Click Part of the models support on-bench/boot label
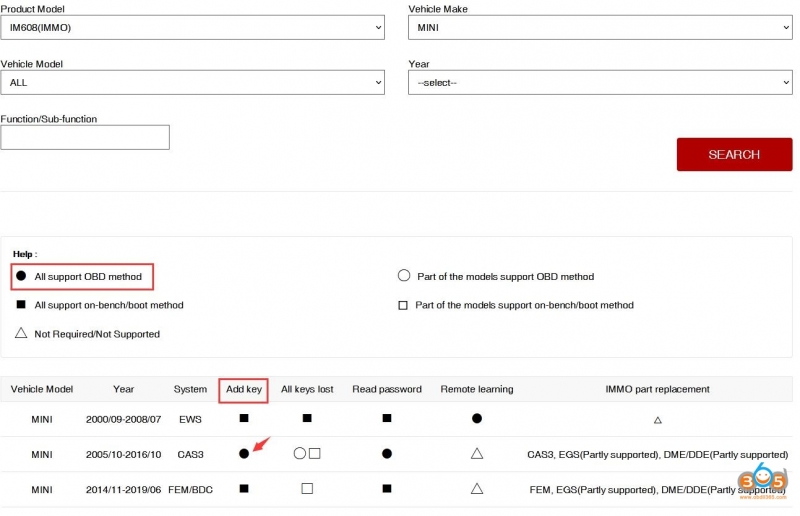800x516 pixels. [x=524, y=305]
